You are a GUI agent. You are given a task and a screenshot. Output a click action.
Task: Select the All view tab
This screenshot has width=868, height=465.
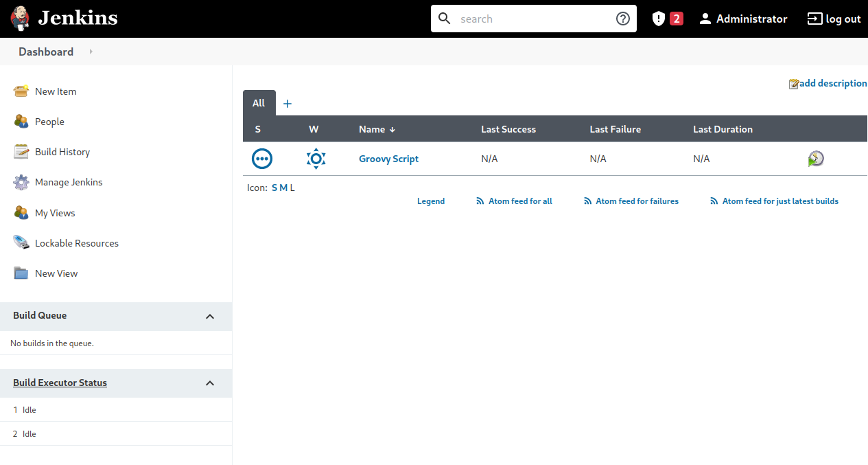pyautogui.click(x=259, y=103)
